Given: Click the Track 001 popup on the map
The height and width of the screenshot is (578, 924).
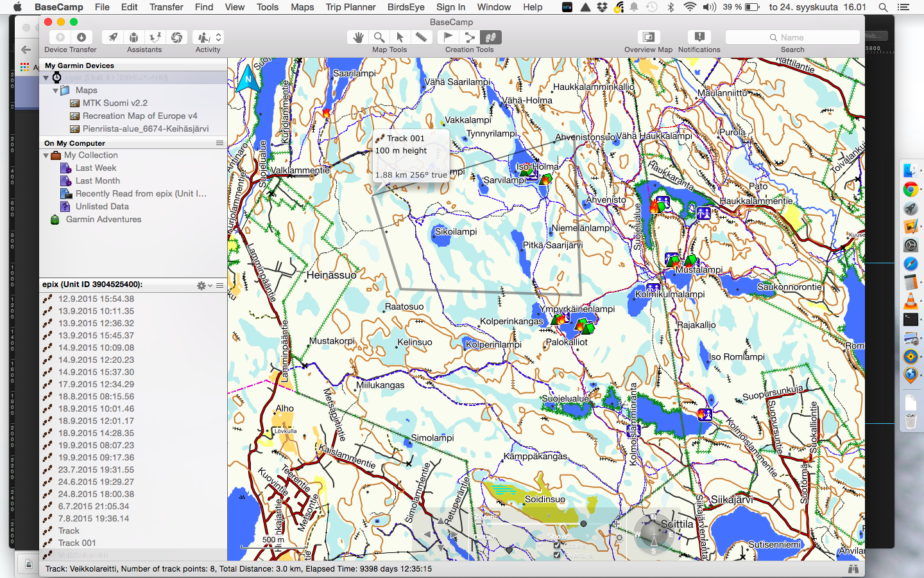Looking at the screenshot, I should (x=411, y=156).
